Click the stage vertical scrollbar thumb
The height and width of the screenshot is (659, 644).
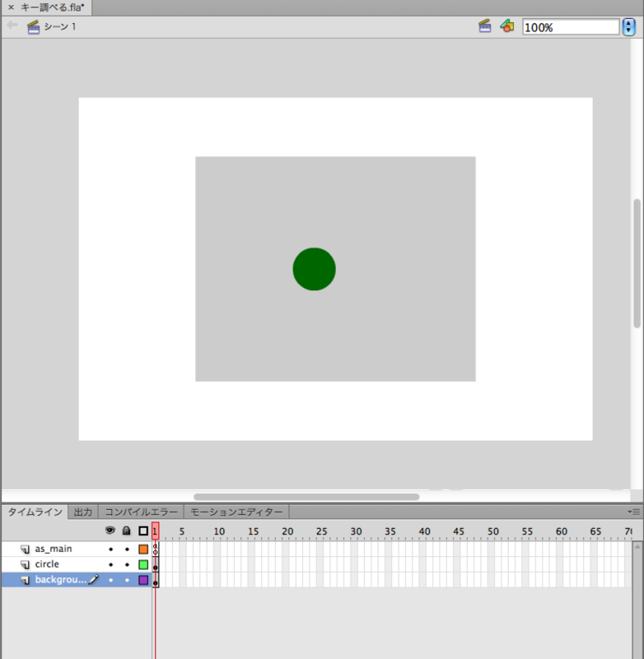[637, 263]
